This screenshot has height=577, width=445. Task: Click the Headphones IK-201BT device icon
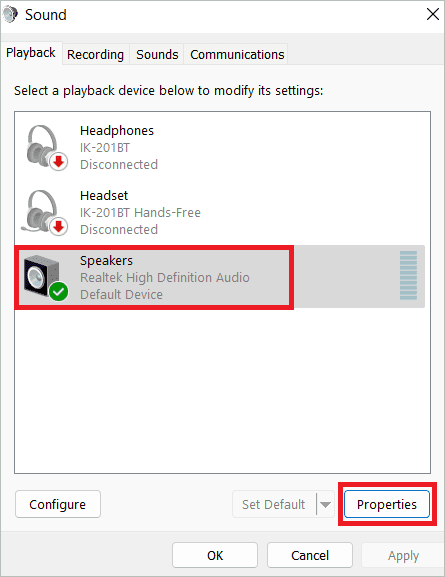(46, 148)
